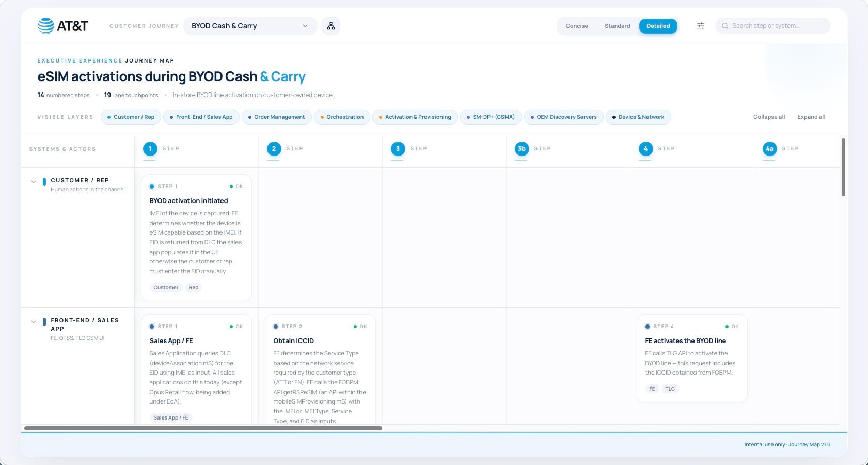Click the AT&T globe logo
868x465 pixels.
pos(46,26)
